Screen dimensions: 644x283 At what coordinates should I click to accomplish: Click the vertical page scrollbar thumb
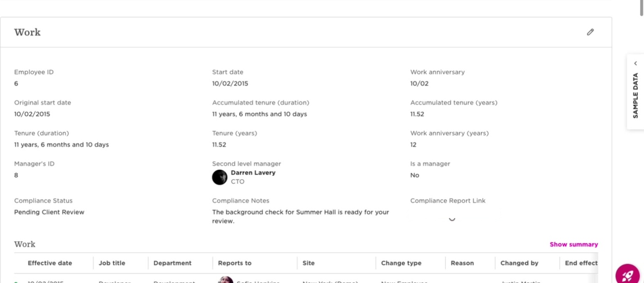(x=642, y=8)
